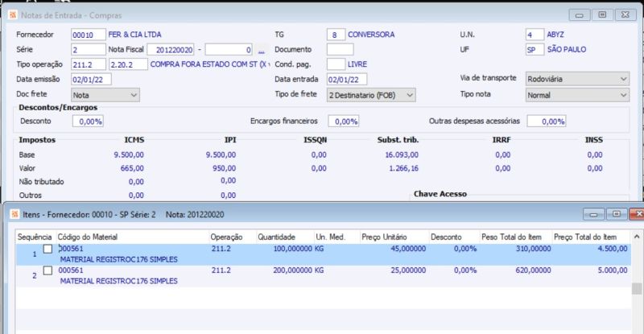Click the Subst. trib. value 1.266,16

[x=404, y=168]
